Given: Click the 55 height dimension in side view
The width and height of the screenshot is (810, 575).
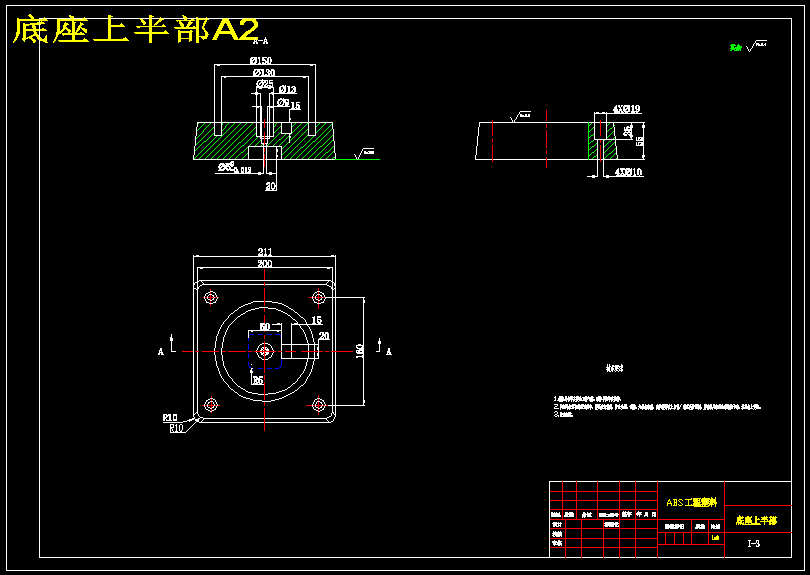Looking at the screenshot, I should click(640, 141).
